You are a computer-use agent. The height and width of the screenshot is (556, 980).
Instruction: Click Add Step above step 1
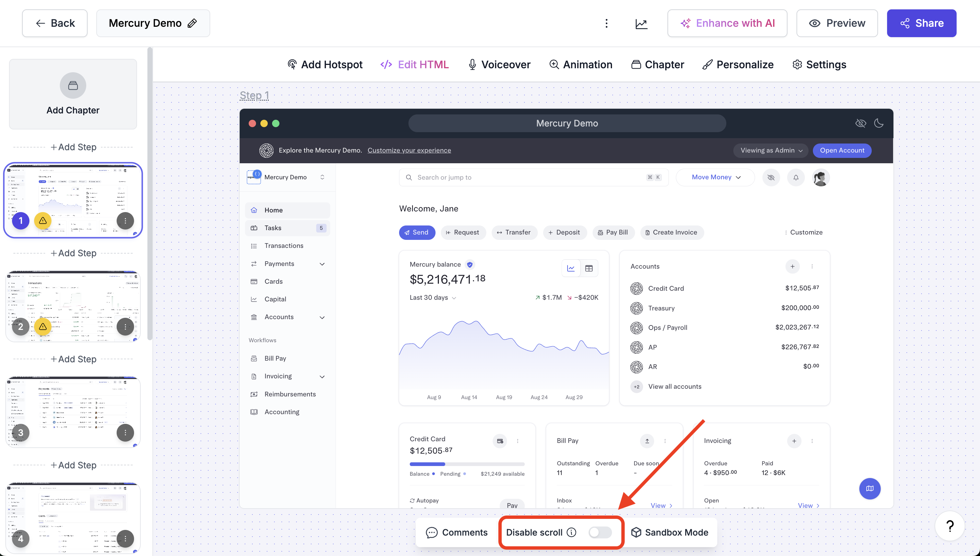[73, 147]
